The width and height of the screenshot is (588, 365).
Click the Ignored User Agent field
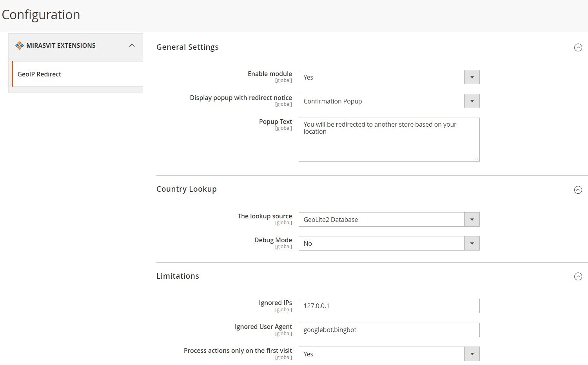click(x=389, y=330)
